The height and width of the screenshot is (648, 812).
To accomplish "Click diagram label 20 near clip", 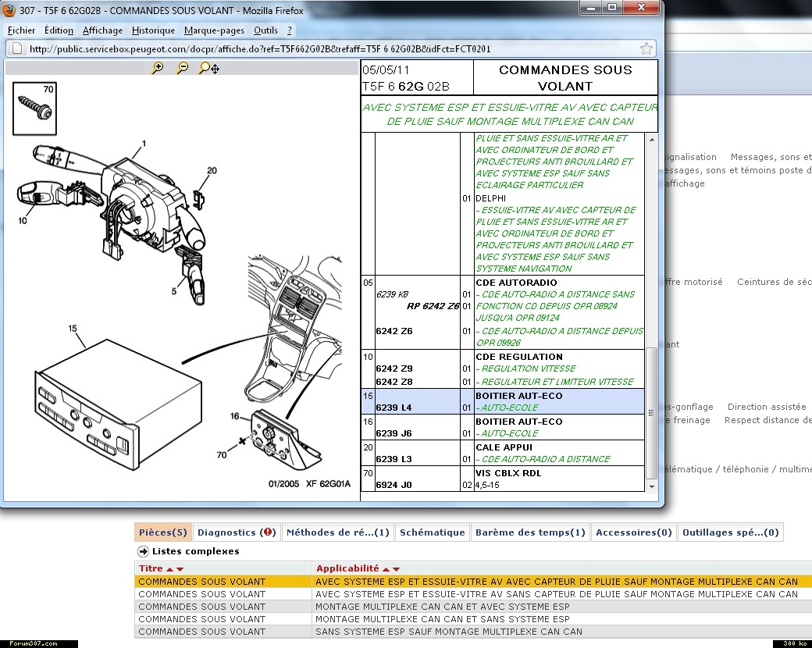I will click(212, 170).
